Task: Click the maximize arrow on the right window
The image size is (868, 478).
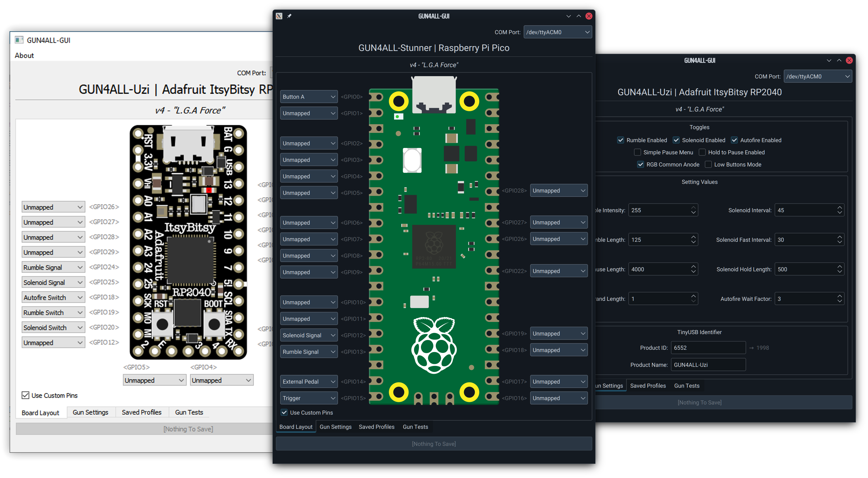Action: pos(839,60)
